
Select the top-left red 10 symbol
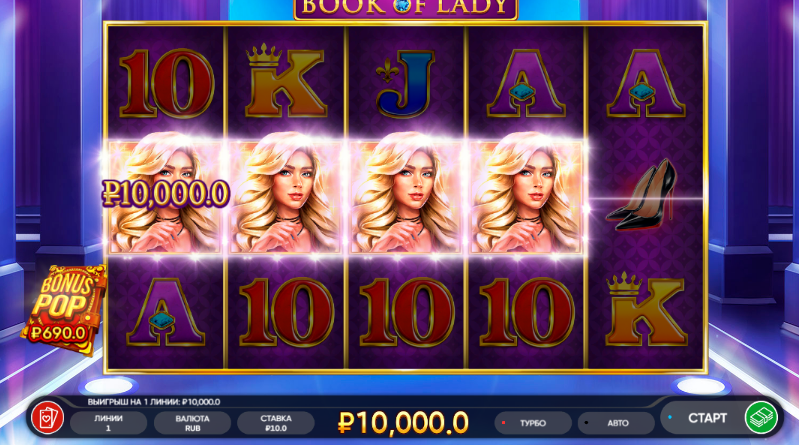(166, 84)
